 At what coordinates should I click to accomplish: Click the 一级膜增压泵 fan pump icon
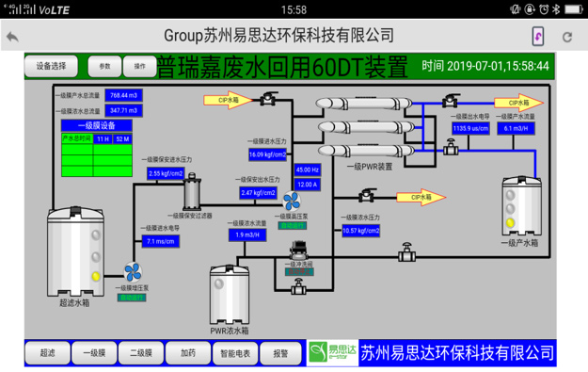pyautogui.click(x=133, y=272)
